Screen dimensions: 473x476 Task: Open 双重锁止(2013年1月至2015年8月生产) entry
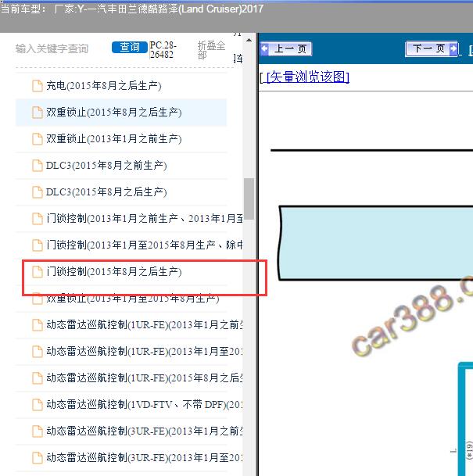pos(133,299)
